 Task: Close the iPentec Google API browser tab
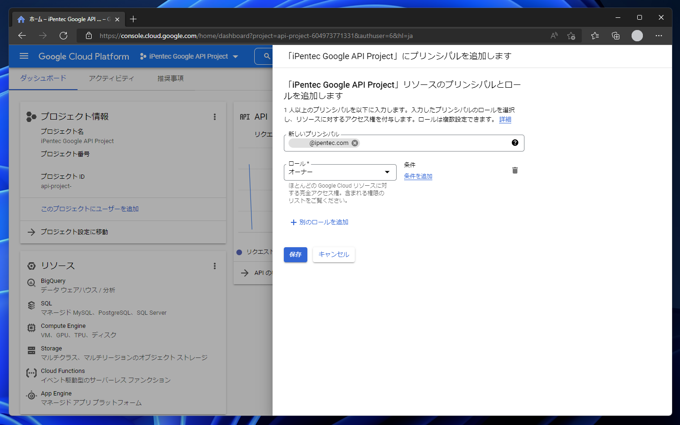pyautogui.click(x=117, y=20)
